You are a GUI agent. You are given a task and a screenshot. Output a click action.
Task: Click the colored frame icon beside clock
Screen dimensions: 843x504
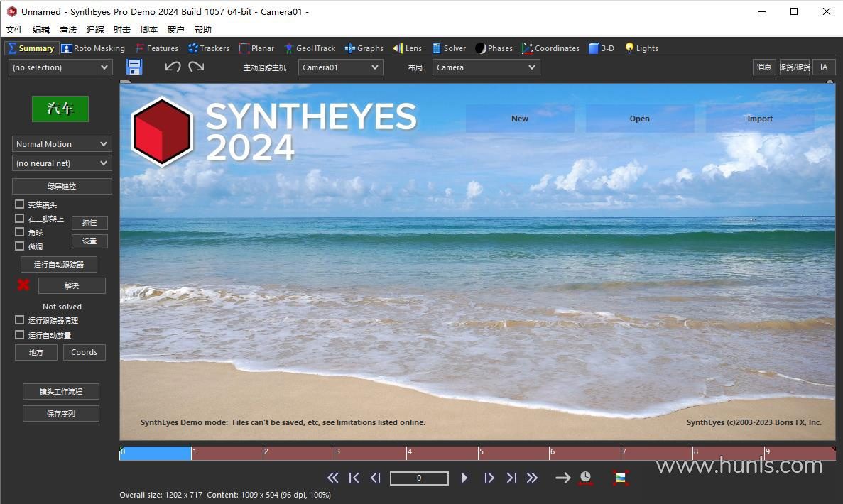pos(621,478)
